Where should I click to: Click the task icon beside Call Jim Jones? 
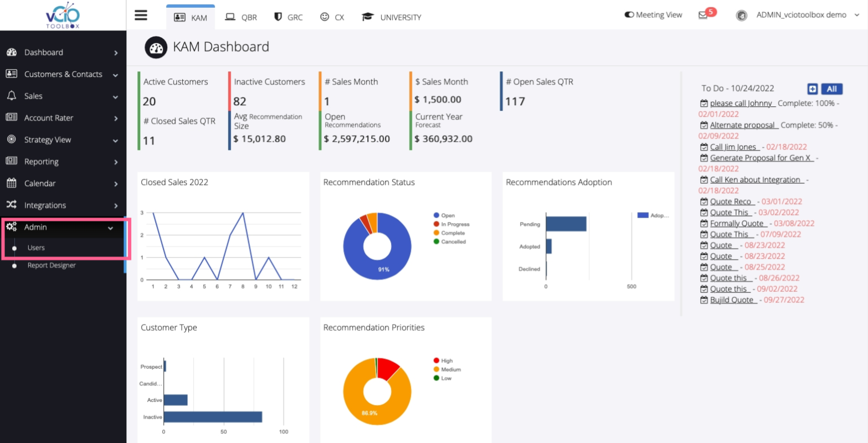[x=703, y=147]
